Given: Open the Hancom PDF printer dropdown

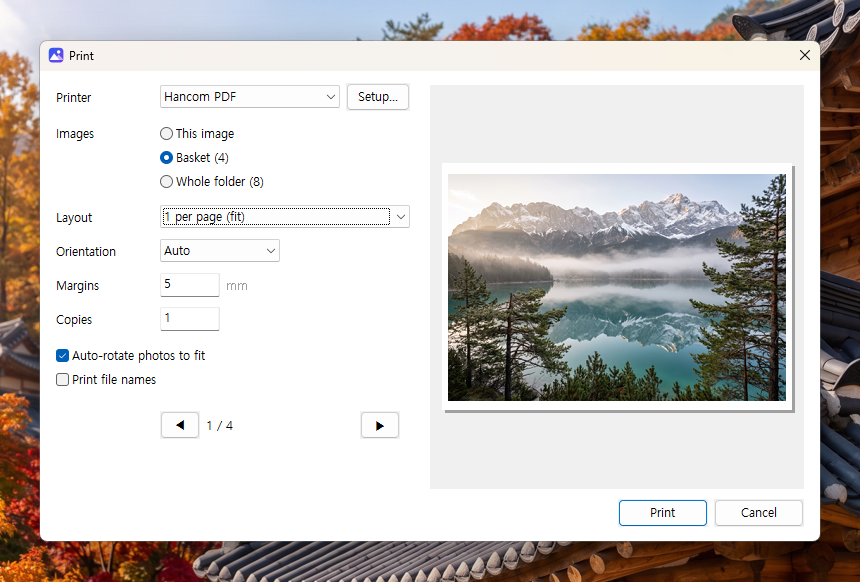Looking at the screenshot, I should (250, 97).
